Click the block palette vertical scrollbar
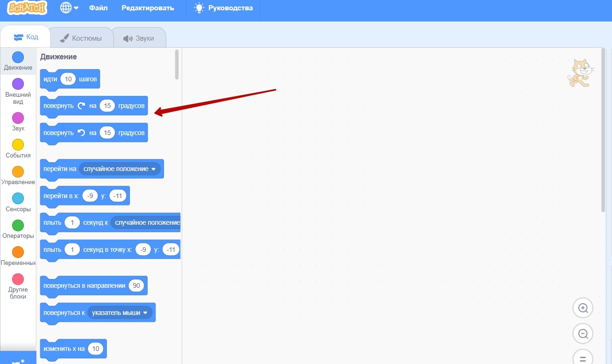 click(177, 64)
